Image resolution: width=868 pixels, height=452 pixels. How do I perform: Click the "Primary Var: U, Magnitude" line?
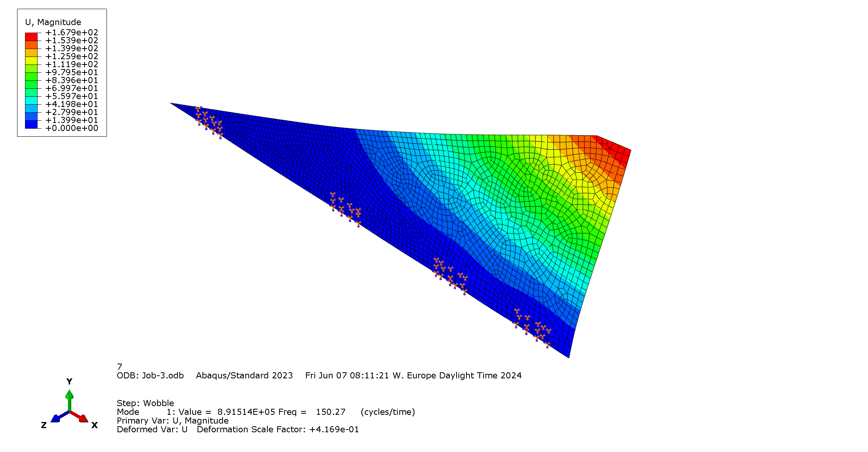pyautogui.click(x=173, y=421)
